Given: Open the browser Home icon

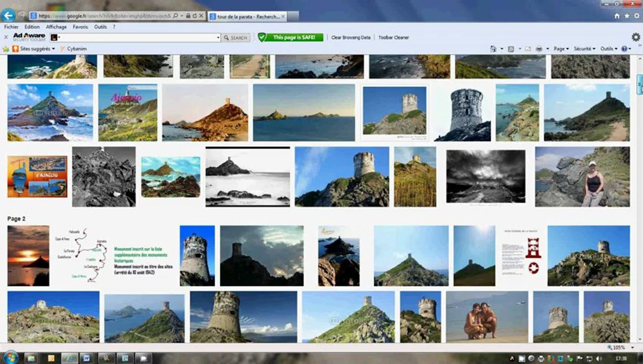Looking at the screenshot, I should pos(617,16).
